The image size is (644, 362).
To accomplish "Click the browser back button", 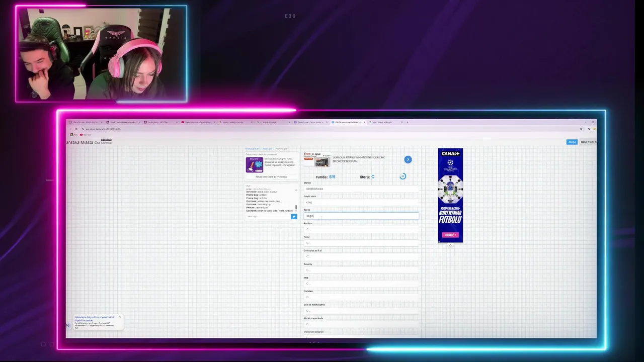I will click(71, 129).
